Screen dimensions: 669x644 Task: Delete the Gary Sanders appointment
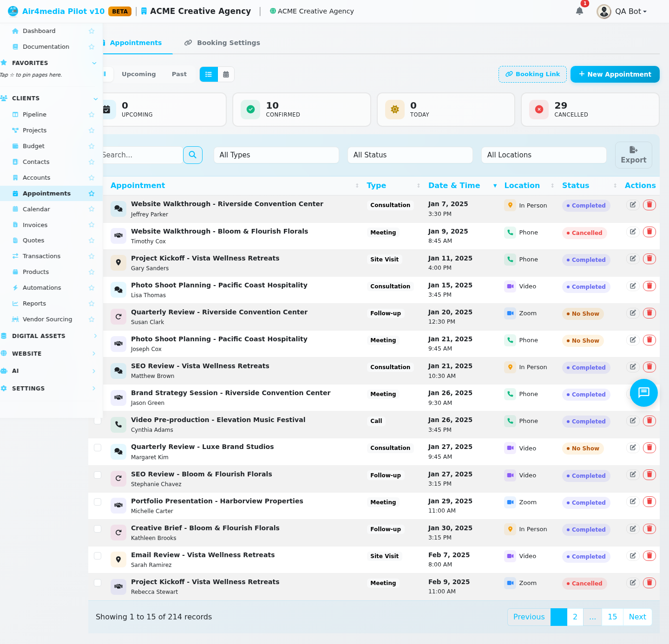point(649,259)
